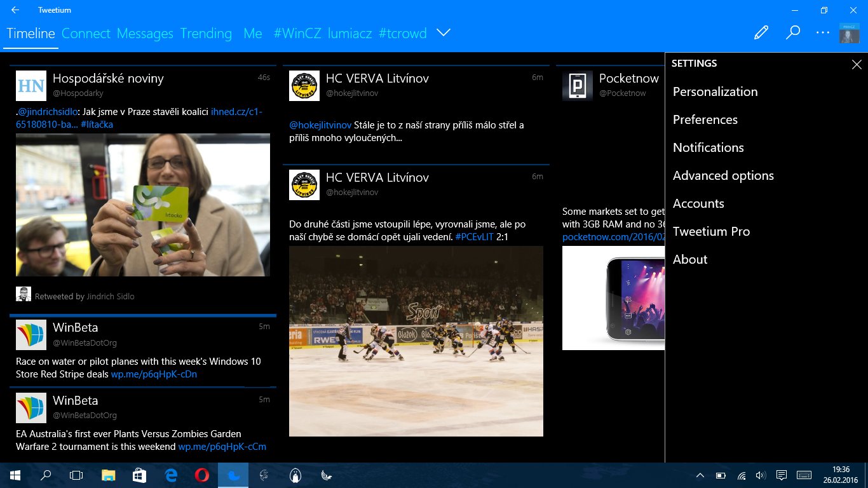Click the Hospodářské noviny account name
Image resolution: width=868 pixels, height=488 pixels.
(108, 78)
